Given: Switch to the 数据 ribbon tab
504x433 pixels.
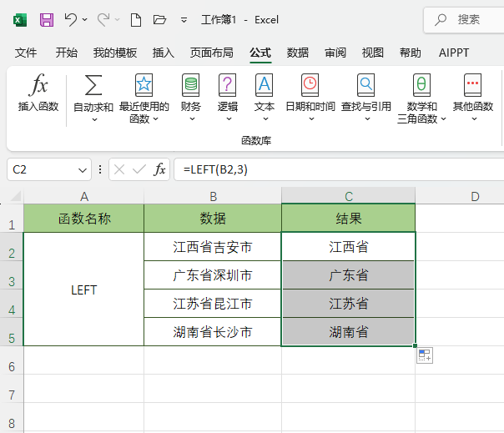Looking at the screenshot, I should point(298,53).
